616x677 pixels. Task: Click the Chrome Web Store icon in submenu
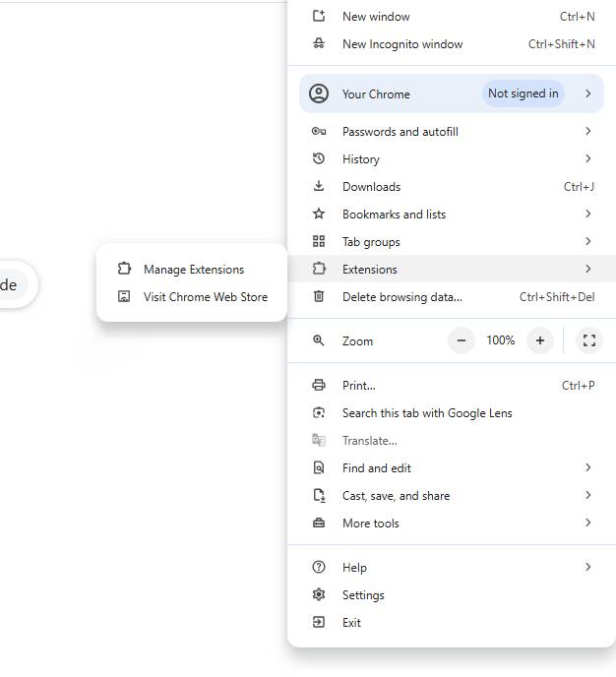tap(124, 296)
